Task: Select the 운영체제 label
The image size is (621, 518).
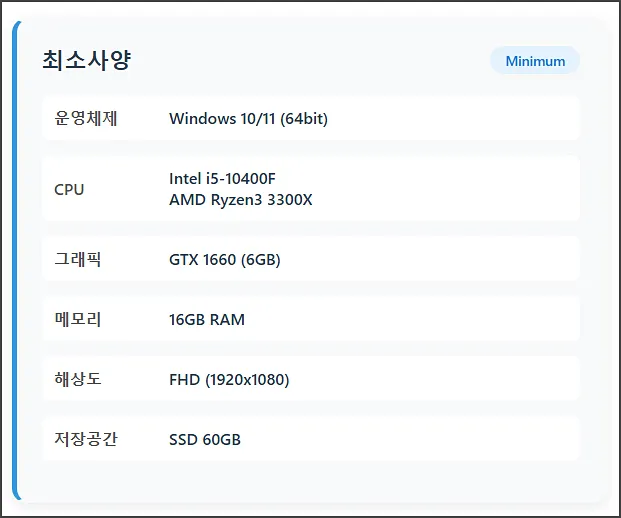Action: [x=86, y=119]
